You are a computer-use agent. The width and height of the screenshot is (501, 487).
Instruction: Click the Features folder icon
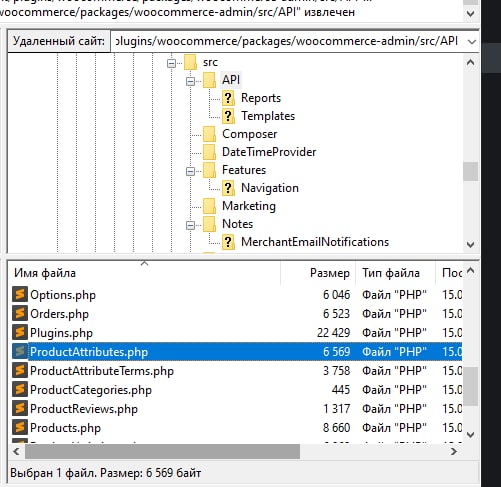[209, 170]
